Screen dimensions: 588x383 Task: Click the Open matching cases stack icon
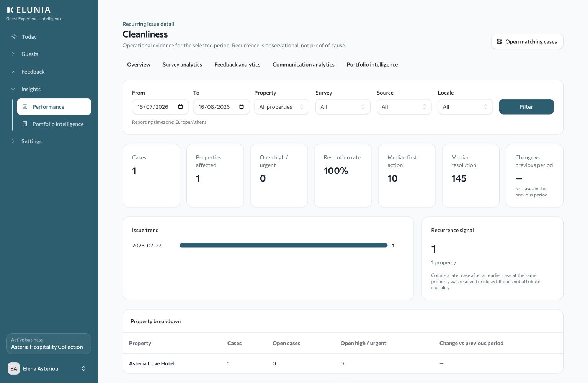[x=499, y=41]
